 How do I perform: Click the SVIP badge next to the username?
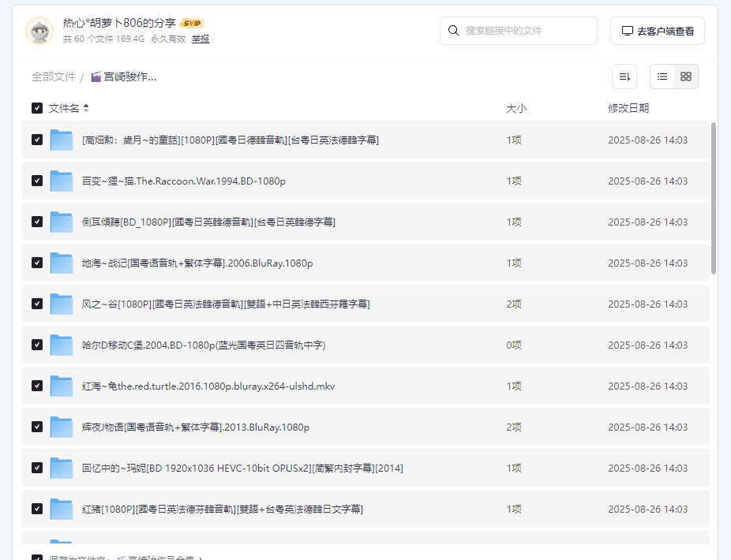coord(192,23)
